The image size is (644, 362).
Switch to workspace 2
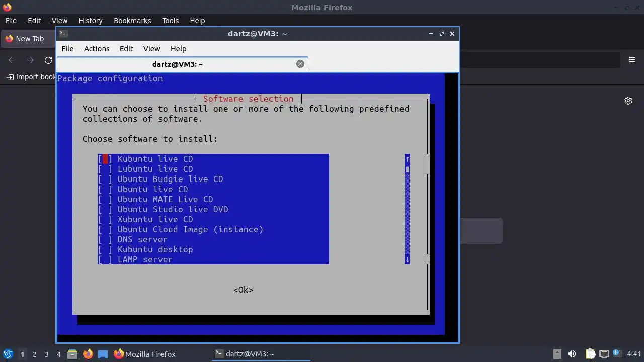pyautogui.click(x=34, y=354)
